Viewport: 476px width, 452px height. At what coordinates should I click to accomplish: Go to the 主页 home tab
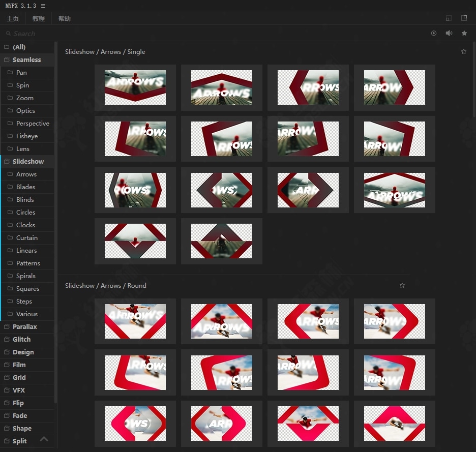(x=13, y=18)
